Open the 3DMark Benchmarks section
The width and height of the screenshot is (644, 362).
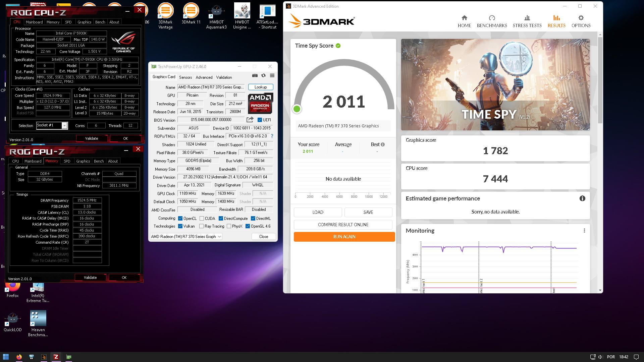click(x=492, y=21)
